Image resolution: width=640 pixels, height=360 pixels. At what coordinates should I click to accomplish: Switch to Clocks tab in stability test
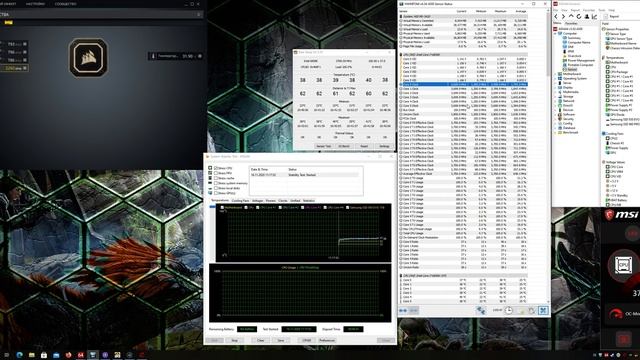[x=282, y=201]
